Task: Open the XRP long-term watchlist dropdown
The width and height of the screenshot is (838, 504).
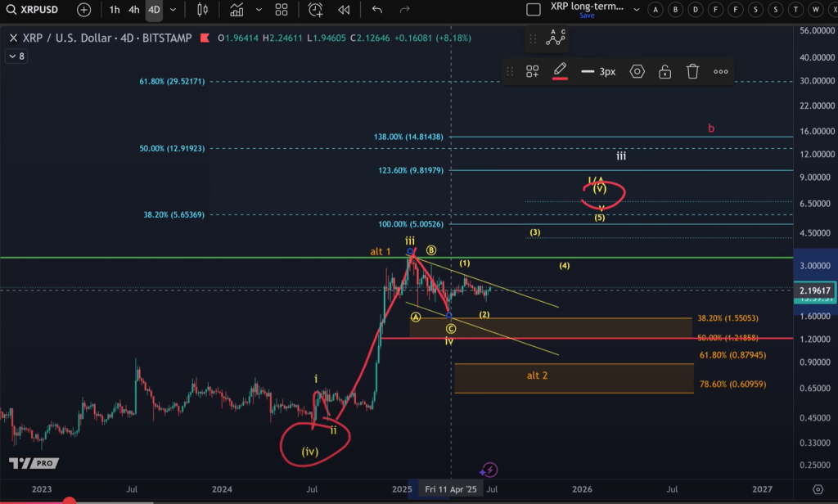Action: 636,8
